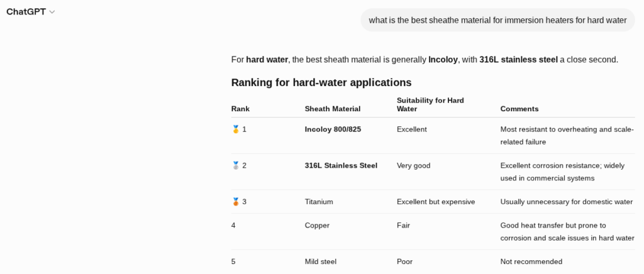This screenshot has height=274, width=644.
Task: Click the Excellent but expensive cell
Action: click(x=436, y=202)
